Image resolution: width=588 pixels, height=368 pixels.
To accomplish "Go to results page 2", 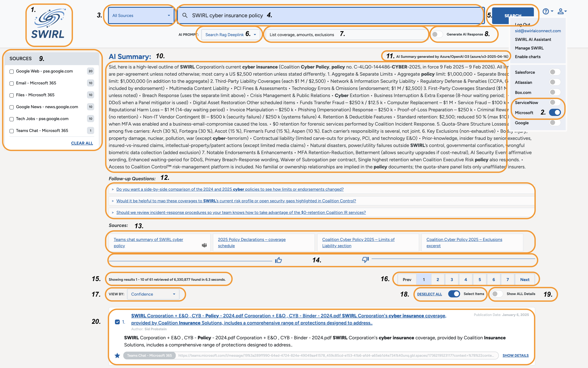I will click(438, 280).
